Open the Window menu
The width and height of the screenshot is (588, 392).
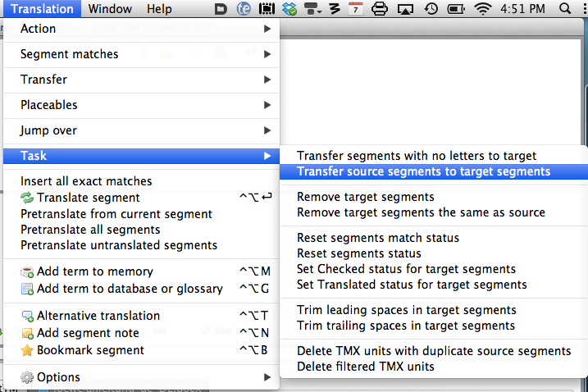pos(110,9)
